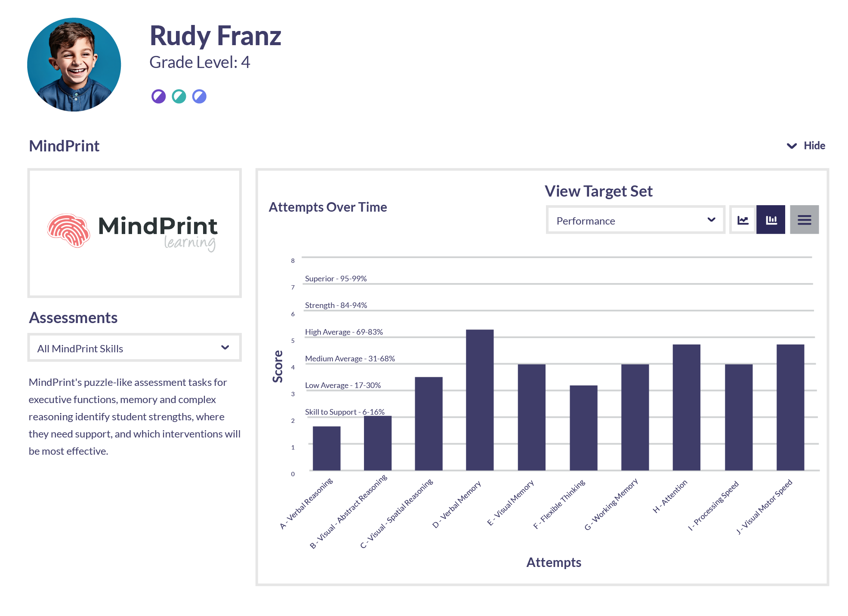Click the G - Working Memory bar
Image resolution: width=848 pixels, height=616 pixels.
click(635, 417)
